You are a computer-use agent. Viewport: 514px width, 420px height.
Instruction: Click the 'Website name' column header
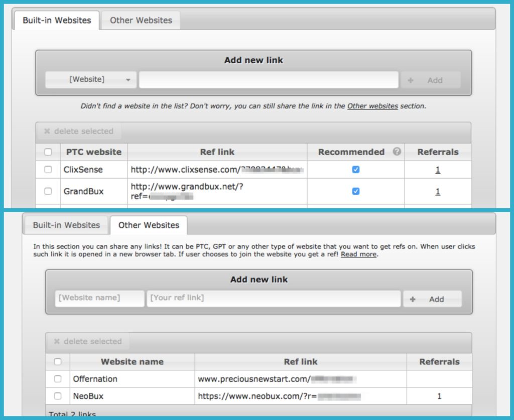pos(132,362)
